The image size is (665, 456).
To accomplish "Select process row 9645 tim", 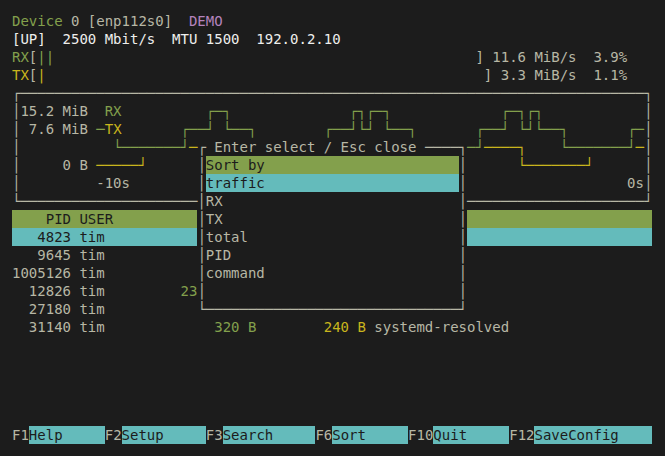I will tap(104, 255).
